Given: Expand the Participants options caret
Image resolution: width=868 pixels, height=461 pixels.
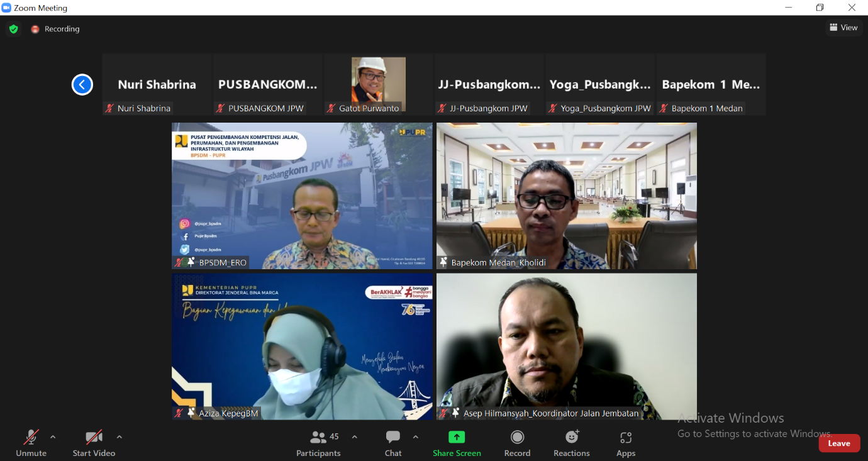Looking at the screenshot, I should [355, 437].
